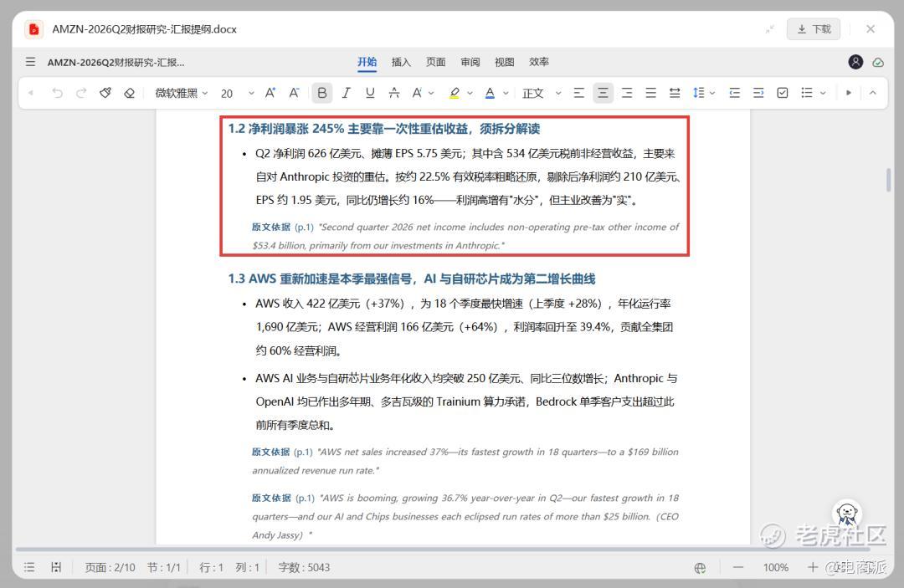Viewport: 904px width, 588px height.
Task: Insert a checkbox to-do item
Action: tap(783, 93)
